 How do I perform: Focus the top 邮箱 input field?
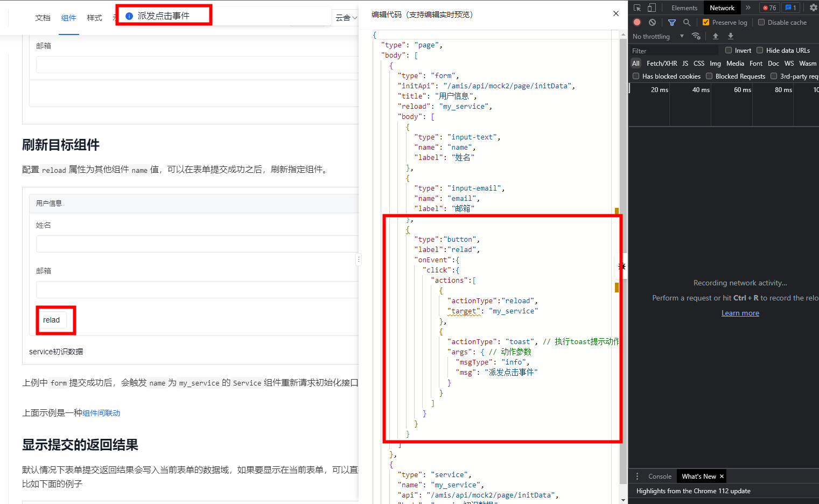point(197,65)
